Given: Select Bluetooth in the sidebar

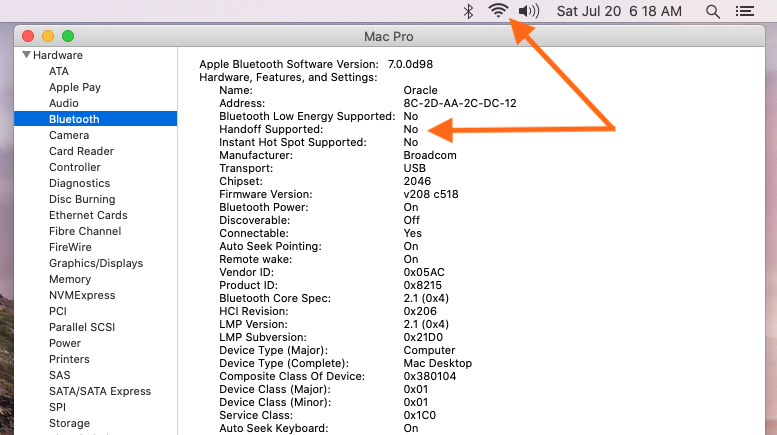Looking at the screenshot, I should click(95, 119).
